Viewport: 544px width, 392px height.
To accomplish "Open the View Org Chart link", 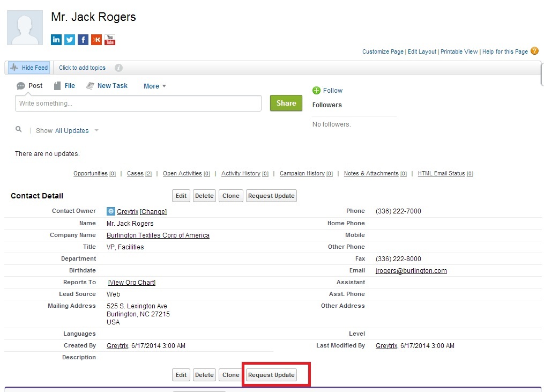I will coord(132,282).
